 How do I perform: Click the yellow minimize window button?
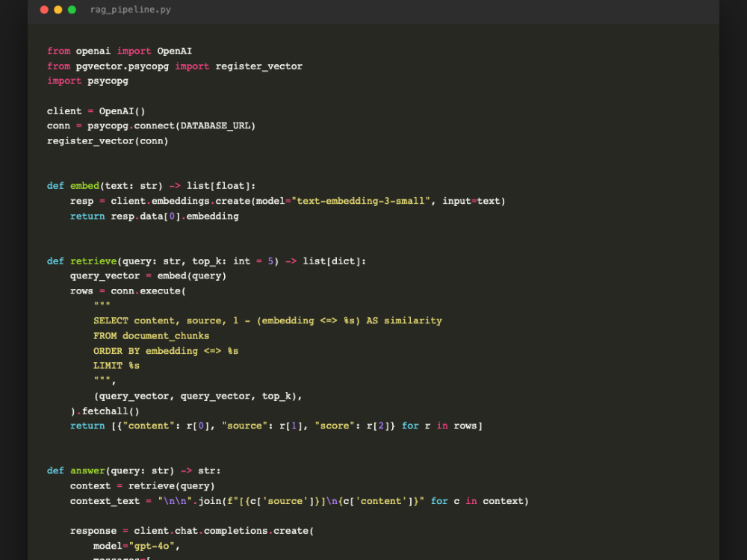pos(58,10)
